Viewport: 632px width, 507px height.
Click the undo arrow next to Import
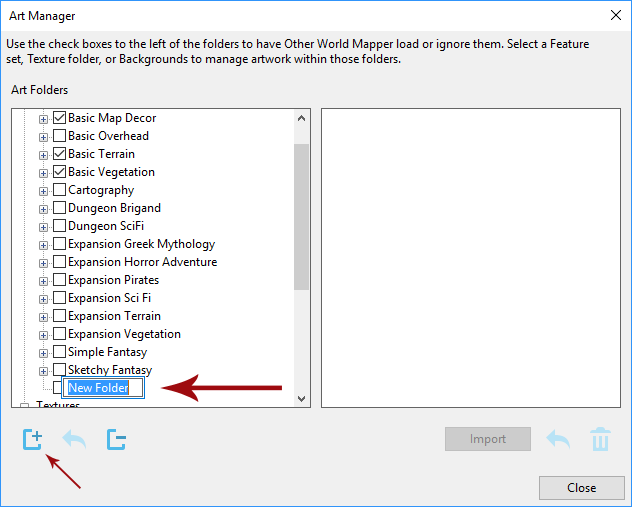558,439
